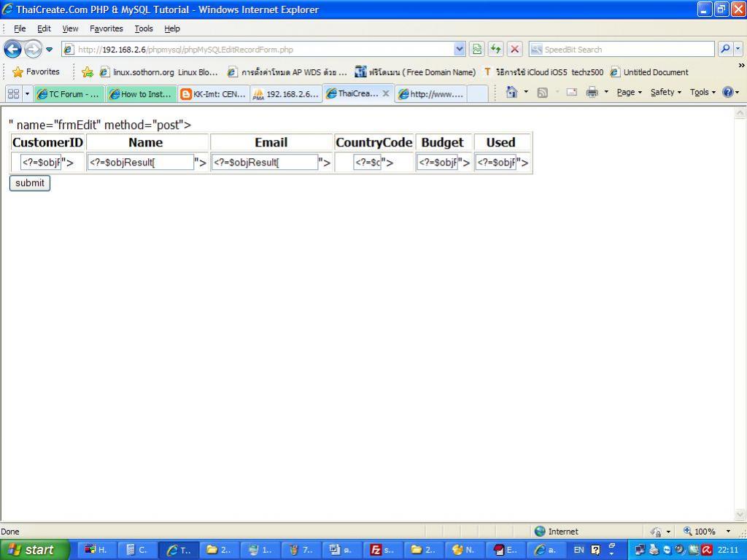Open the Free Domain Name favorites link
The image size is (747, 560).
pos(415,72)
